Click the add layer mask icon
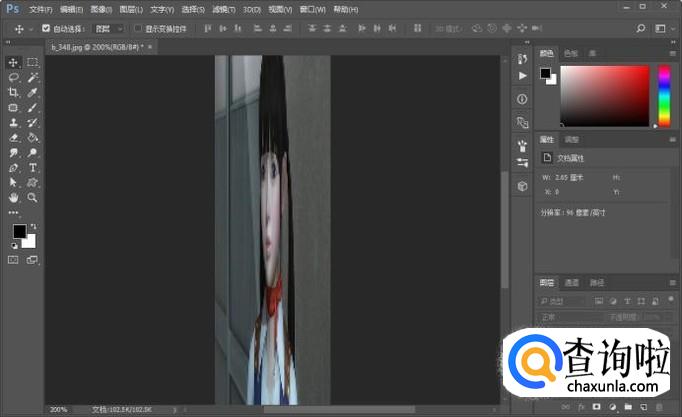 [x=596, y=407]
